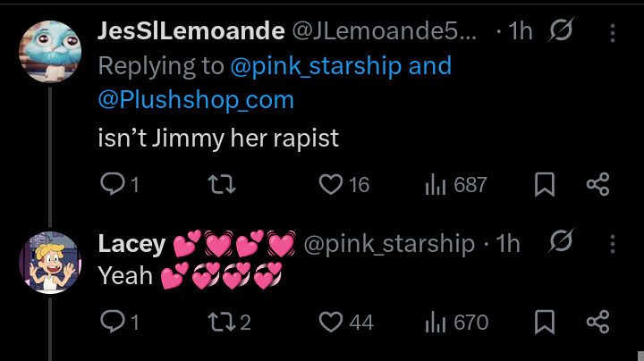View Lacey's profile picture

coord(50,263)
